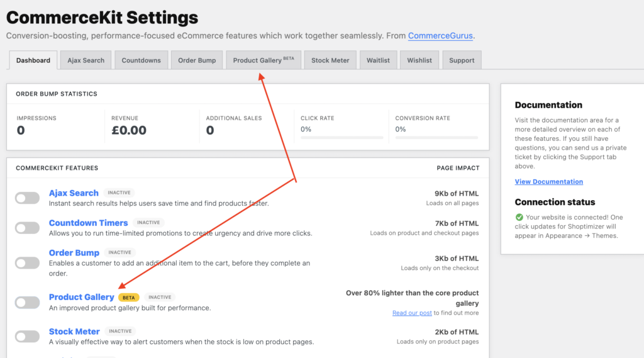Click the Countdown Timers feature link
Viewport: 644px width, 358px height.
(x=88, y=223)
